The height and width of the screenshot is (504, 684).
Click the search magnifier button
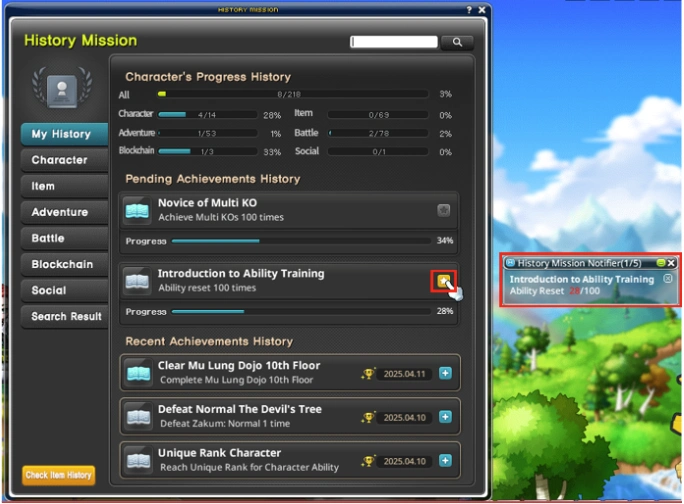click(457, 42)
